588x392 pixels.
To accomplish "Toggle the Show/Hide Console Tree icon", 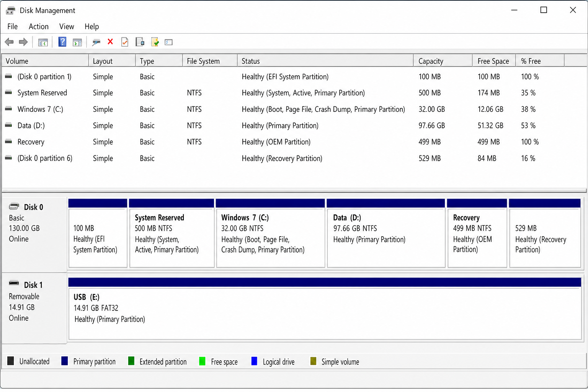I will pos(43,42).
